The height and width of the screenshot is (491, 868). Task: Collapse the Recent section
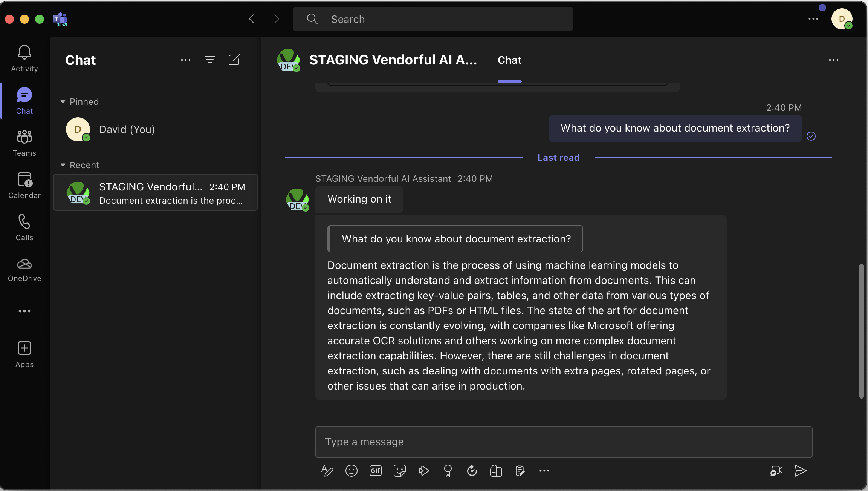tap(63, 165)
